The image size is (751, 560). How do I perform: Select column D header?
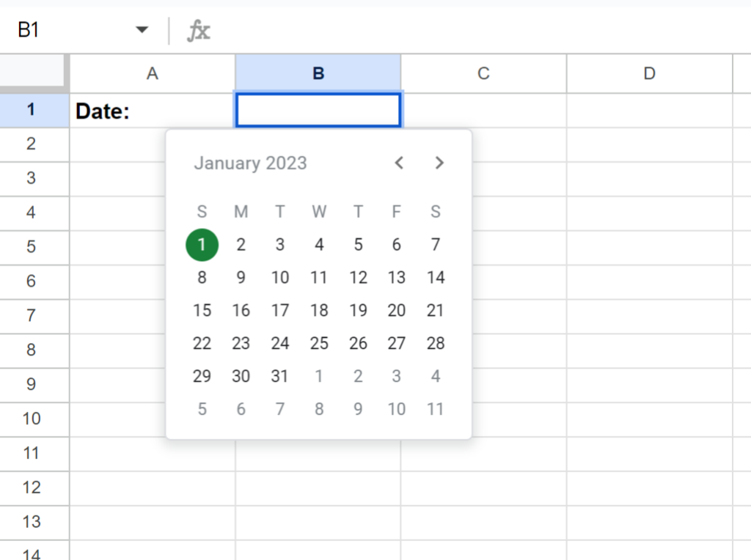(649, 73)
